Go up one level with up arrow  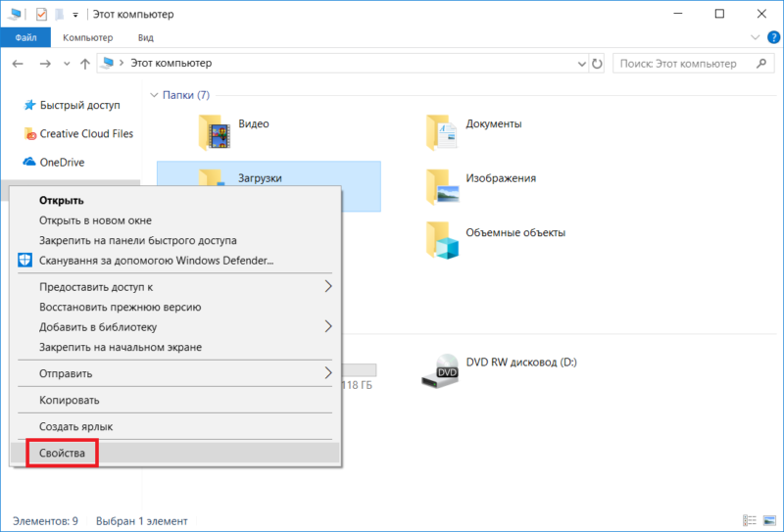87,64
